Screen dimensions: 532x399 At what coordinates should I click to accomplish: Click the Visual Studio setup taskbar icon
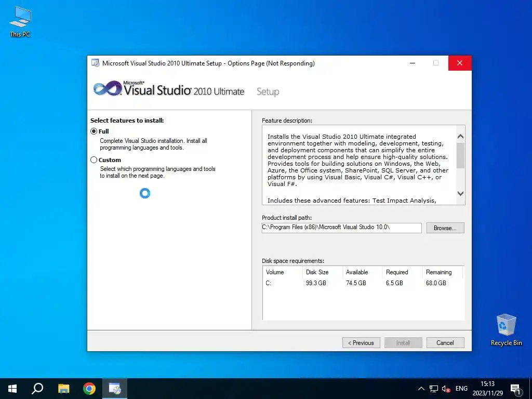point(115,389)
